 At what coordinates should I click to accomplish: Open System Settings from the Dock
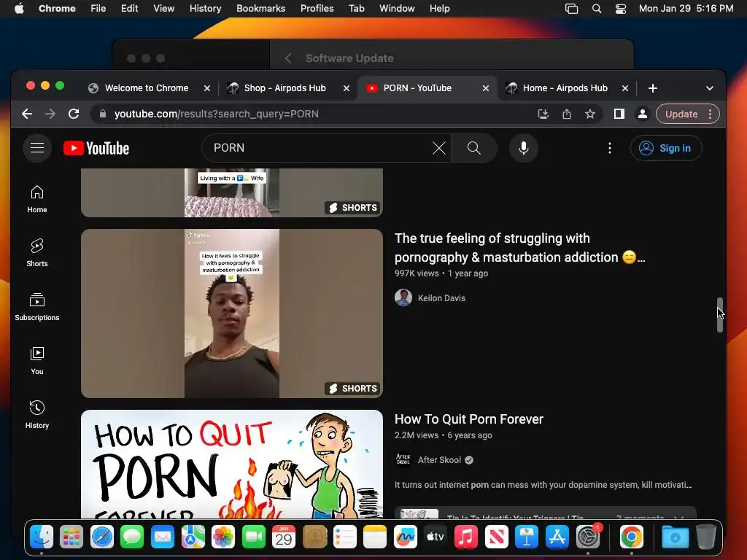[588, 537]
